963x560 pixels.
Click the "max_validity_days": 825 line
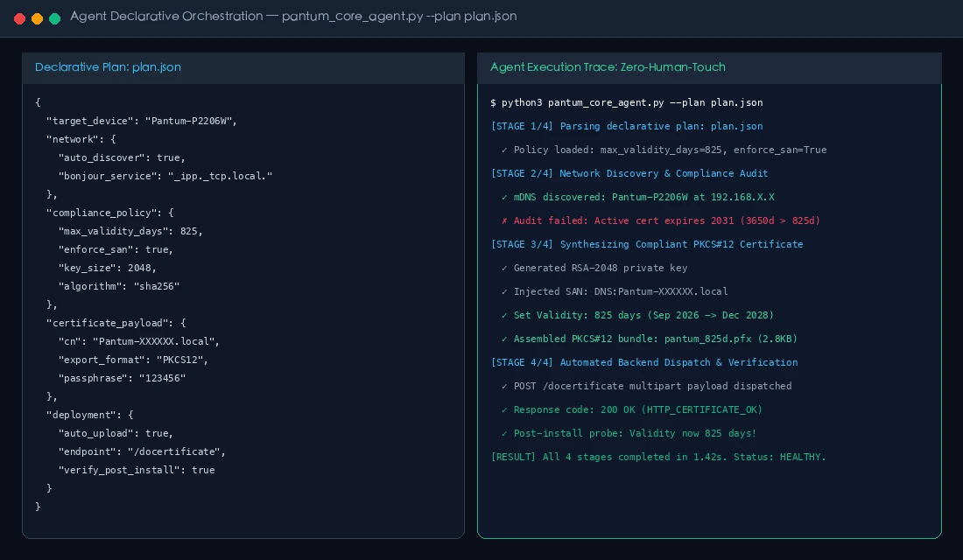130,232
